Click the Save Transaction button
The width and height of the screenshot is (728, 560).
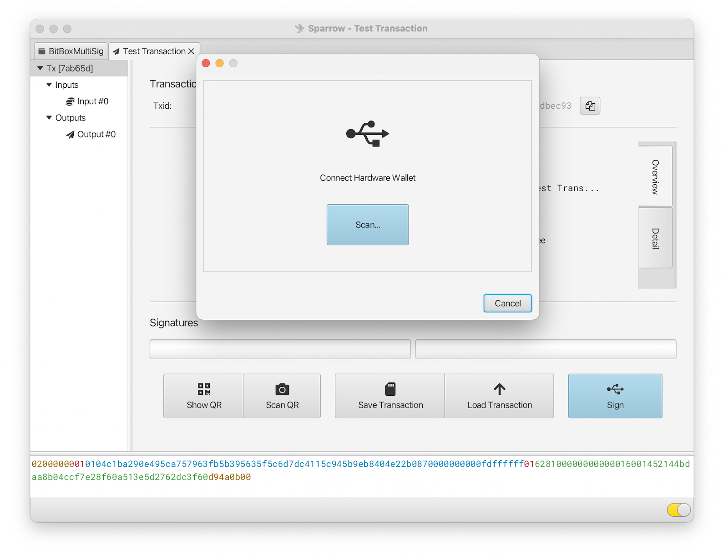[390, 396]
